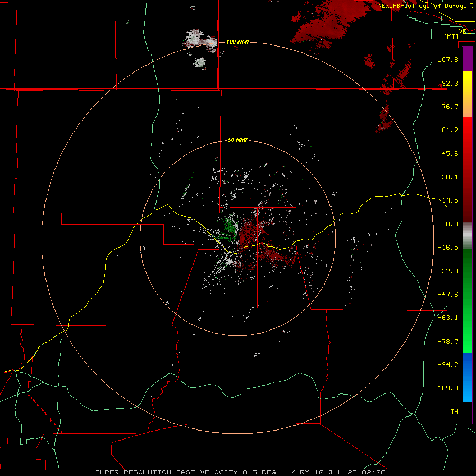Select the 45.6 value on the velocity scale

pos(450,153)
